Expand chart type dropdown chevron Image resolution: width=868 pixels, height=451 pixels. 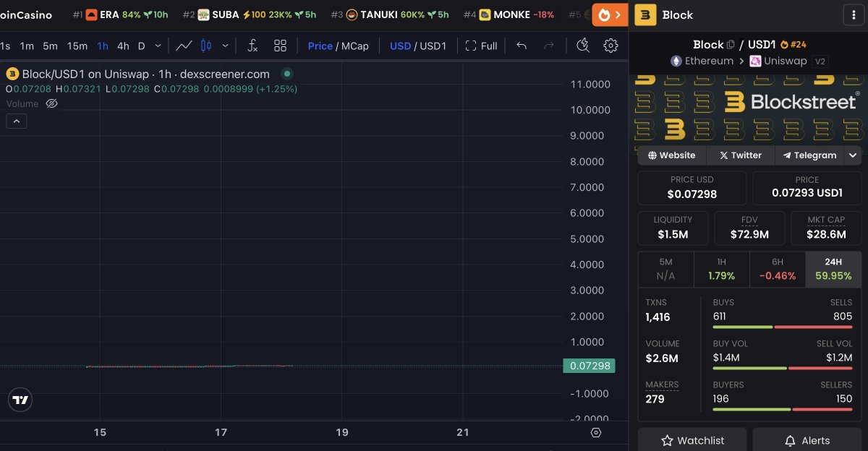click(225, 46)
